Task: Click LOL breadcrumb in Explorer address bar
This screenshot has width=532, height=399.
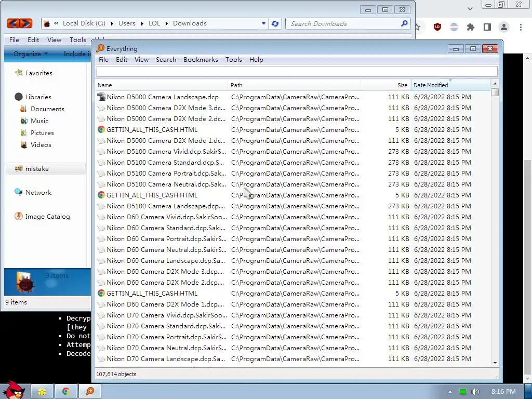Action: tap(154, 23)
